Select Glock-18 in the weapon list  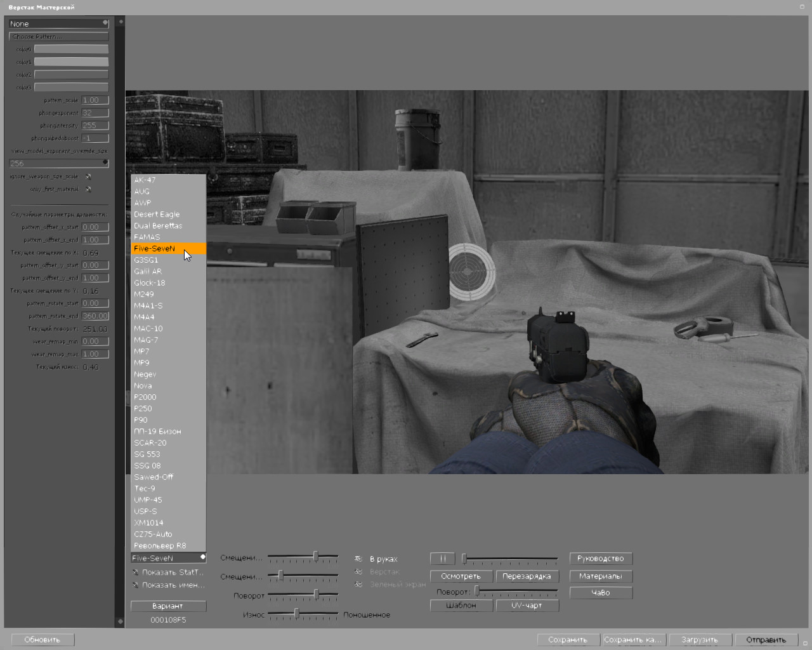click(168, 282)
